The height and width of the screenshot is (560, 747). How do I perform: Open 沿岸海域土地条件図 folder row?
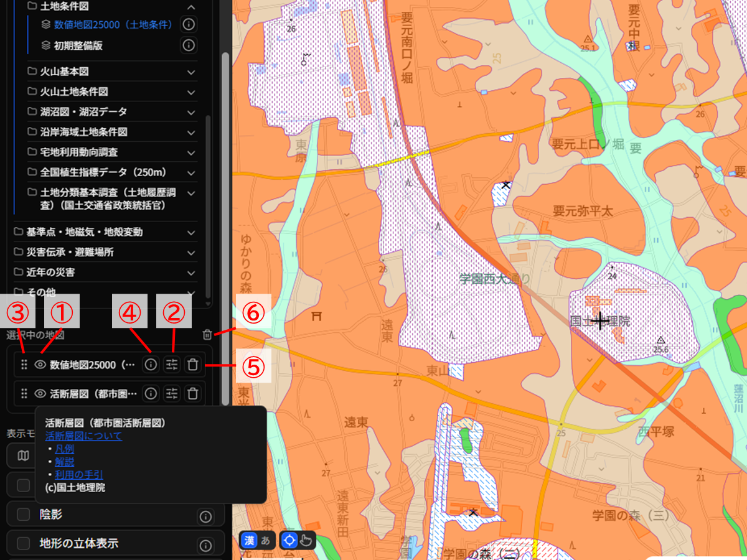113,132
